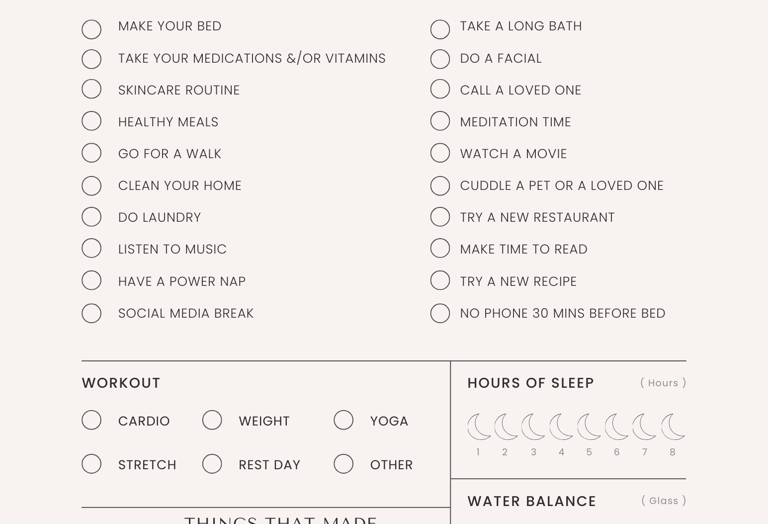Tick the Go For A Walk checkbox
768x524 pixels.
[92, 153]
